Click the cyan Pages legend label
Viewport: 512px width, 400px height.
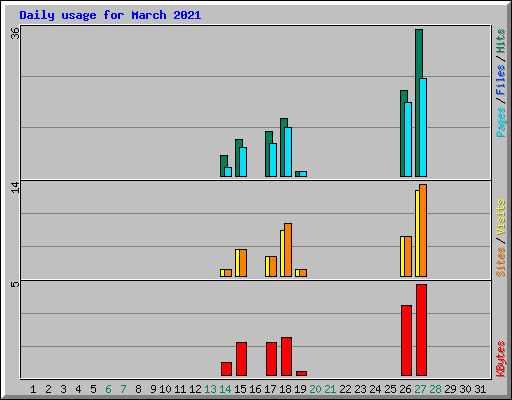tap(500, 122)
